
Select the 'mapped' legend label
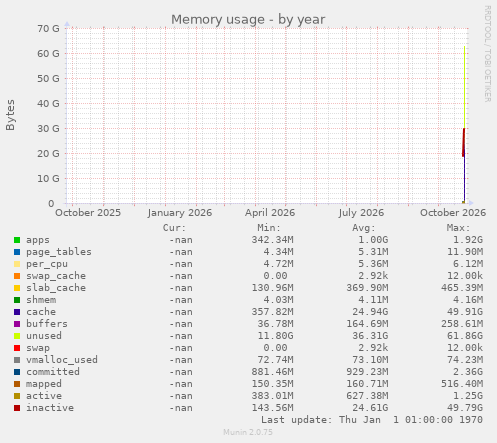(x=44, y=384)
